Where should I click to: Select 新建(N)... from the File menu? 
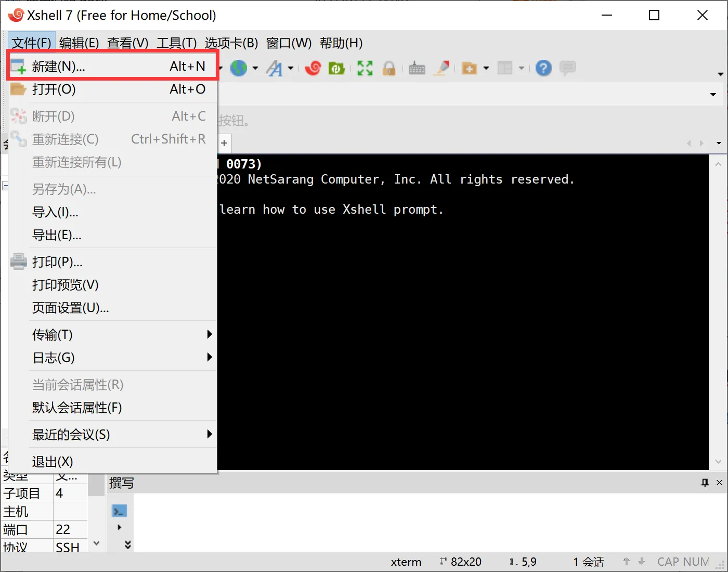(x=113, y=67)
